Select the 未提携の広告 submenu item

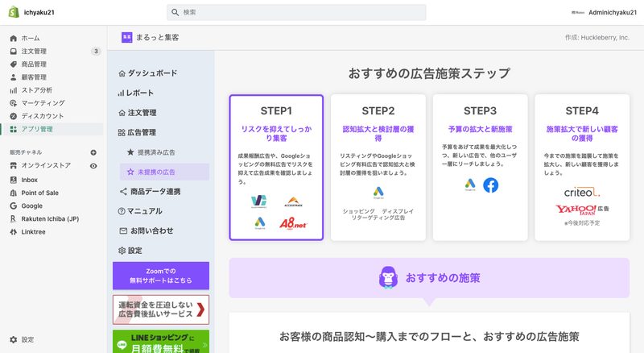164,172
